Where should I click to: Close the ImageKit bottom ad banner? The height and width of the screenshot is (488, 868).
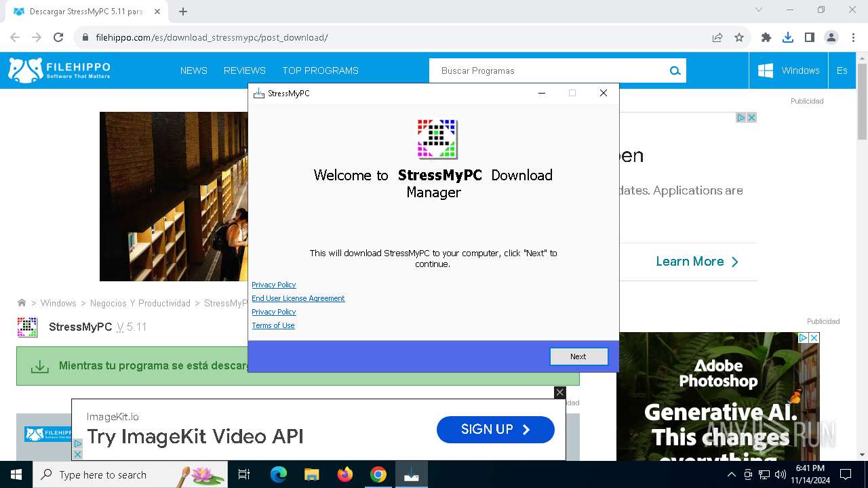559,392
